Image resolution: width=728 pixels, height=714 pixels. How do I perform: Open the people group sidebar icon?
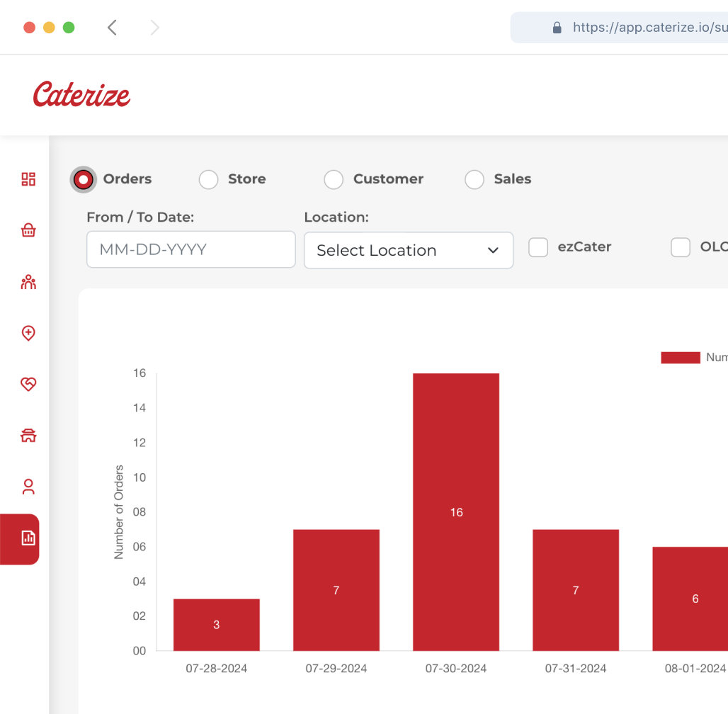pyautogui.click(x=28, y=283)
